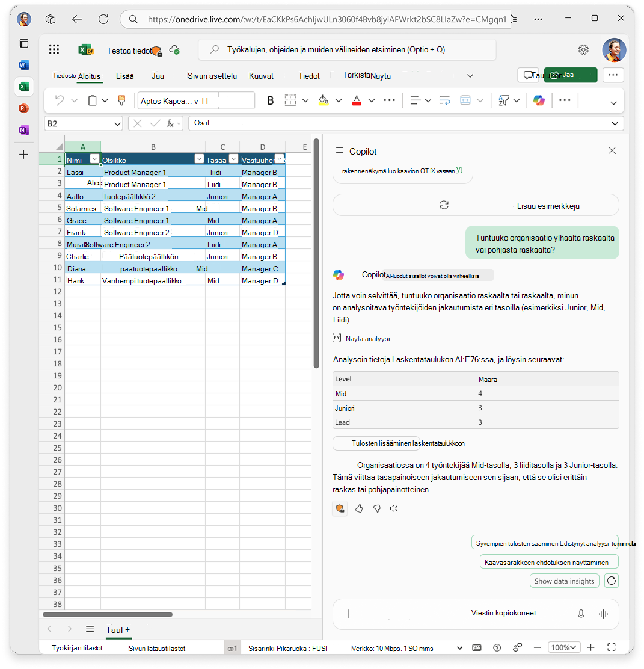Image resolution: width=644 pixels, height=669 pixels.
Task: Toggle Wrap Text
Action: pyautogui.click(x=444, y=100)
